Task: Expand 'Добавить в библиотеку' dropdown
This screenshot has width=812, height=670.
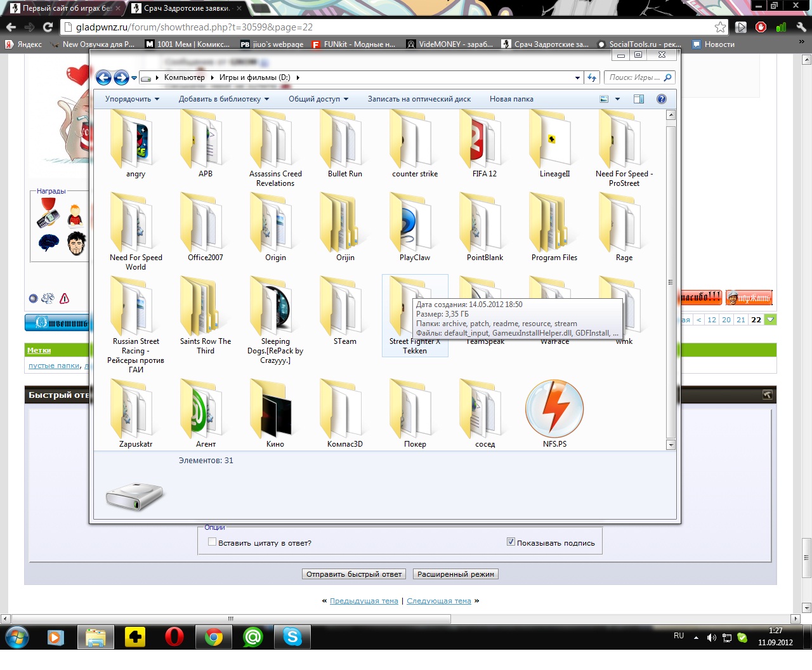Action: point(224,99)
